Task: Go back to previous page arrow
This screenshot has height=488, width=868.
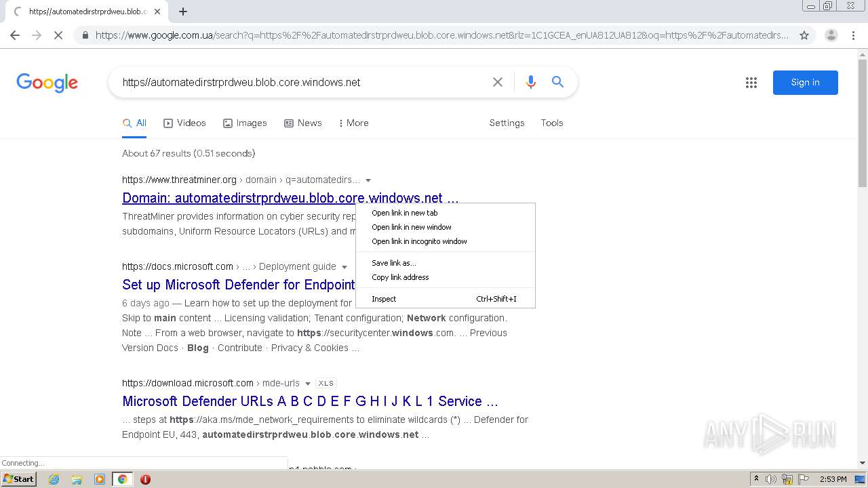Action: [x=15, y=35]
